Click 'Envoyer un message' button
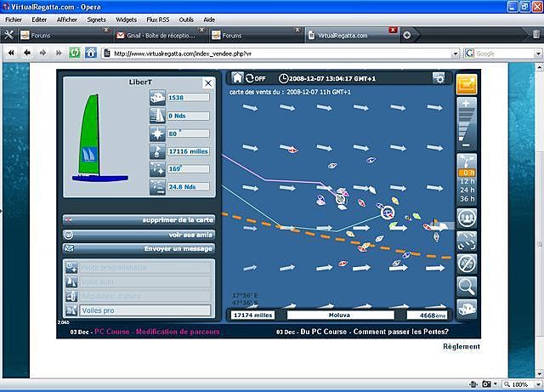The height and width of the screenshot is (392, 544). 139,248
